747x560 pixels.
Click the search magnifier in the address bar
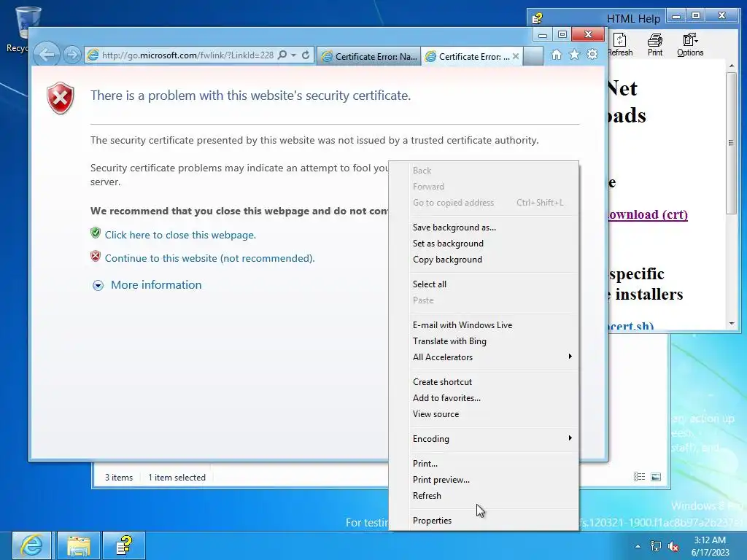pyautogui.click(x=282, y=55)
